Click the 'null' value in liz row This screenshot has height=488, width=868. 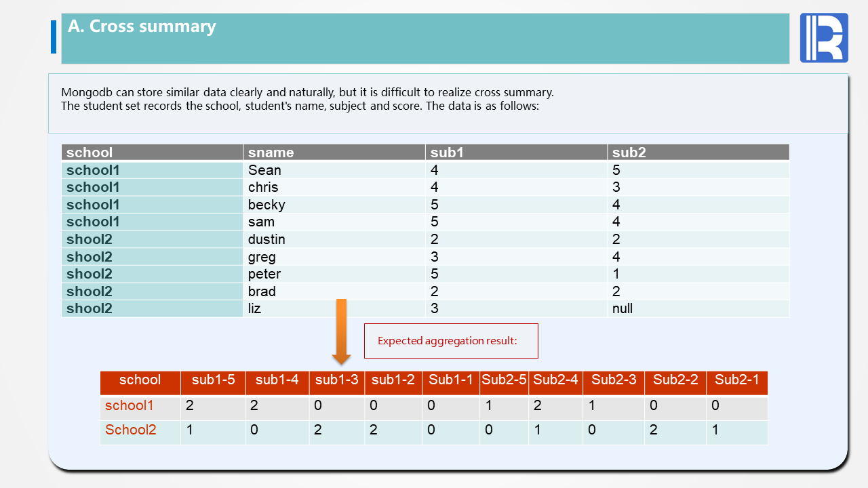tap(622, 308)
